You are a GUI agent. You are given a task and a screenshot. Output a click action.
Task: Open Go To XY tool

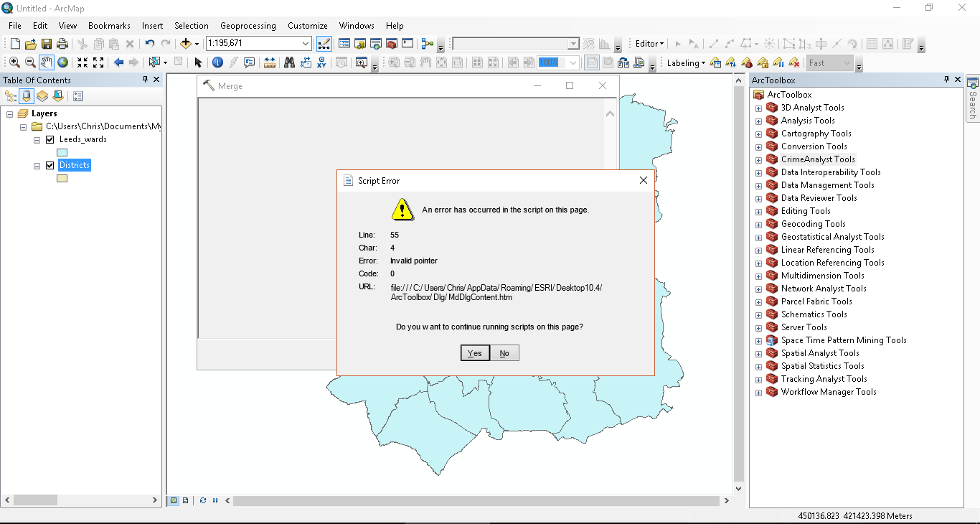(321, 62)
